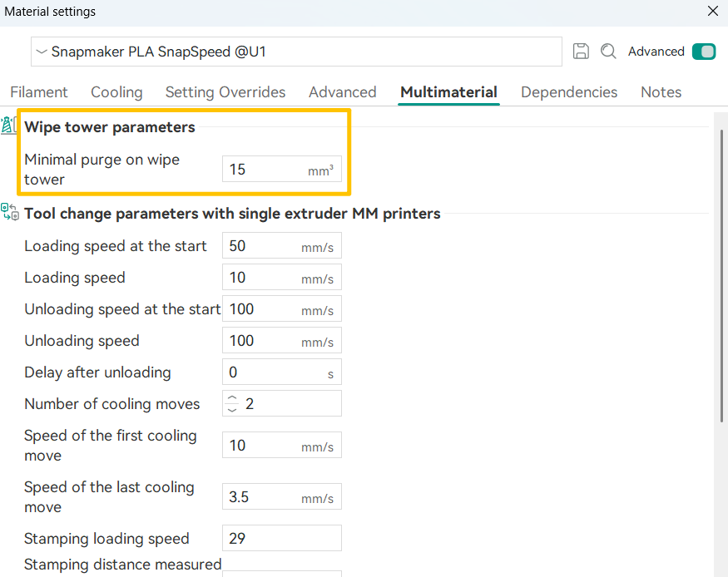This screenshot has height=577, width=728.
Task: Open the Notes tab
Action: (x=661, y=92)
